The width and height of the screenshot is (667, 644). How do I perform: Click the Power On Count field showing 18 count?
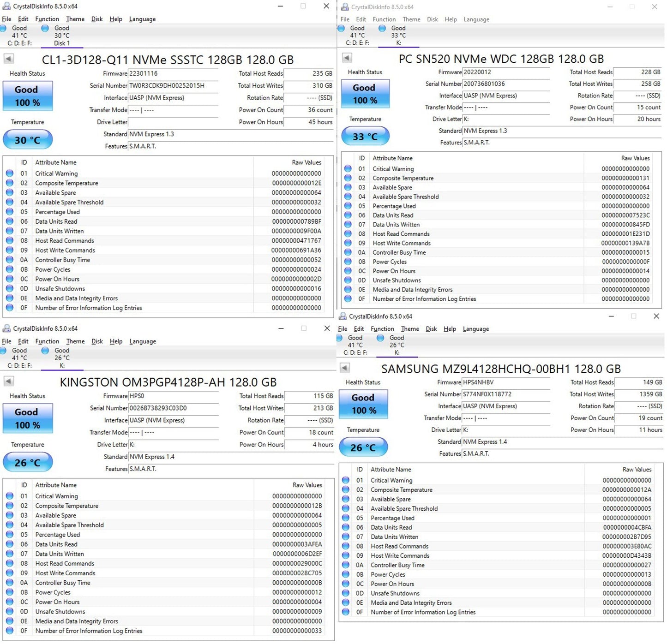point(309,432)
